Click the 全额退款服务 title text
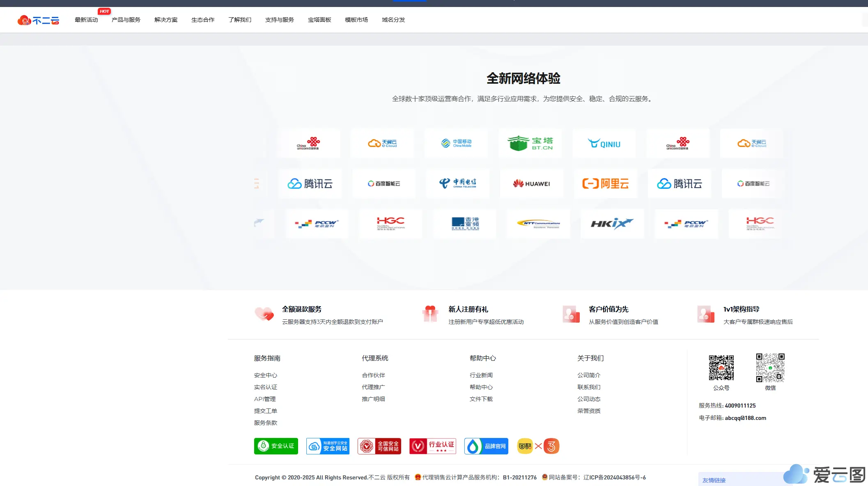This screenshot has width=868, height=486. [x=302, y=309]
